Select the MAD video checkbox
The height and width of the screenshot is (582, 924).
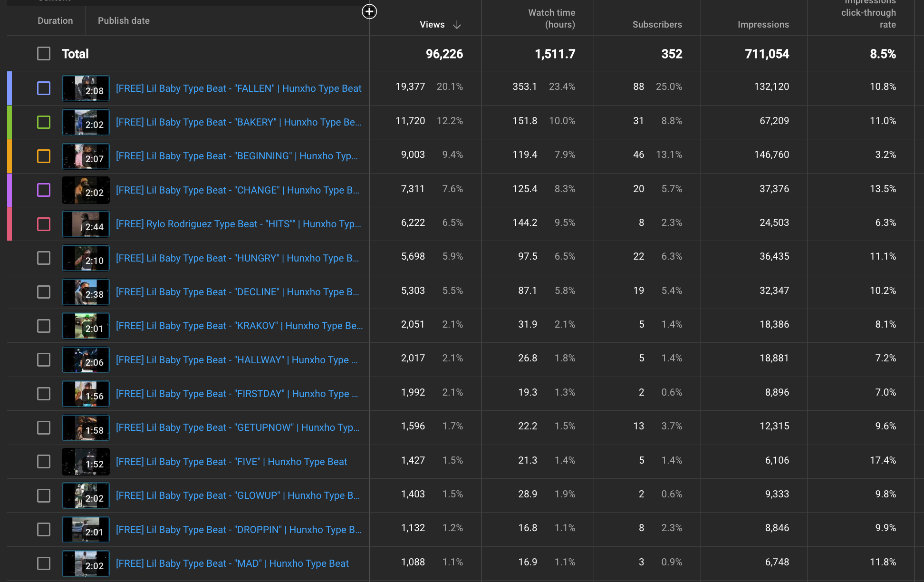click(44, 563)
